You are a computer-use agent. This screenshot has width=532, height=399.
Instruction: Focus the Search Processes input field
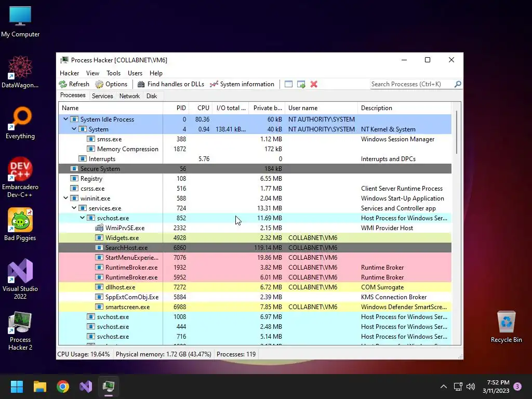point(411,84)
